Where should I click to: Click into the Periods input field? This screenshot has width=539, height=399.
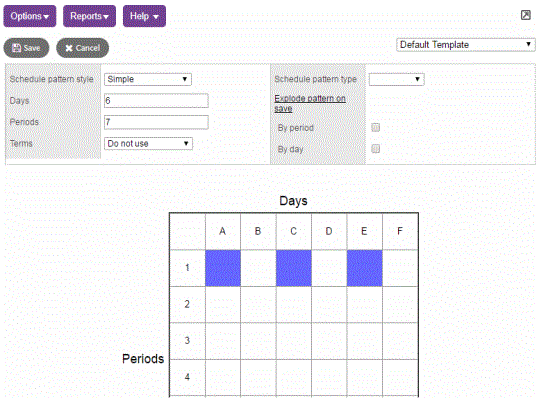pos(156,122)
